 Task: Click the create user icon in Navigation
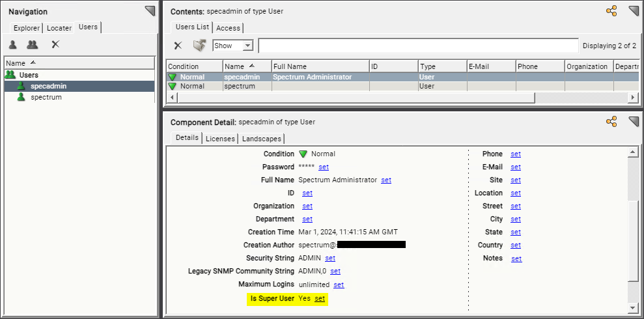pyautogui.click(x=12, y=45)
